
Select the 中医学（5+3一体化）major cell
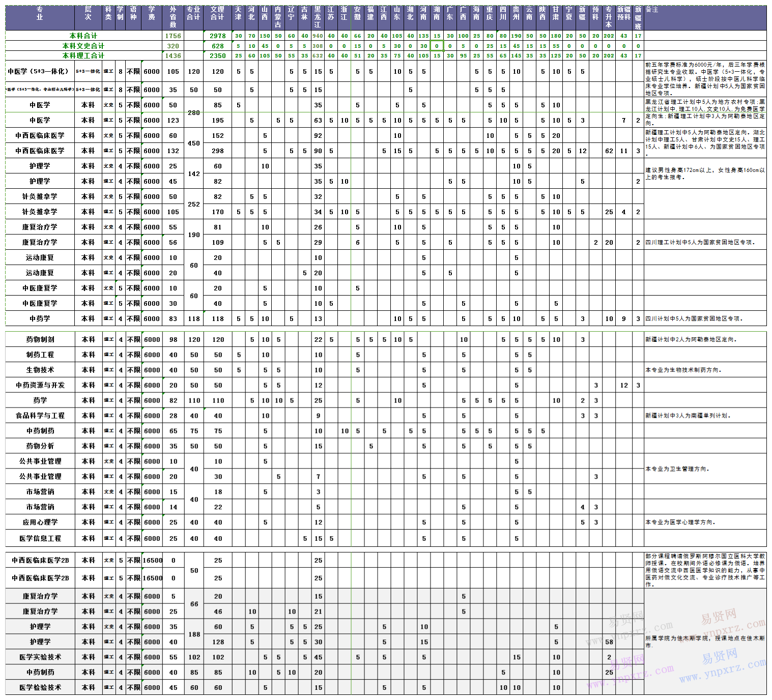point(40,71)
